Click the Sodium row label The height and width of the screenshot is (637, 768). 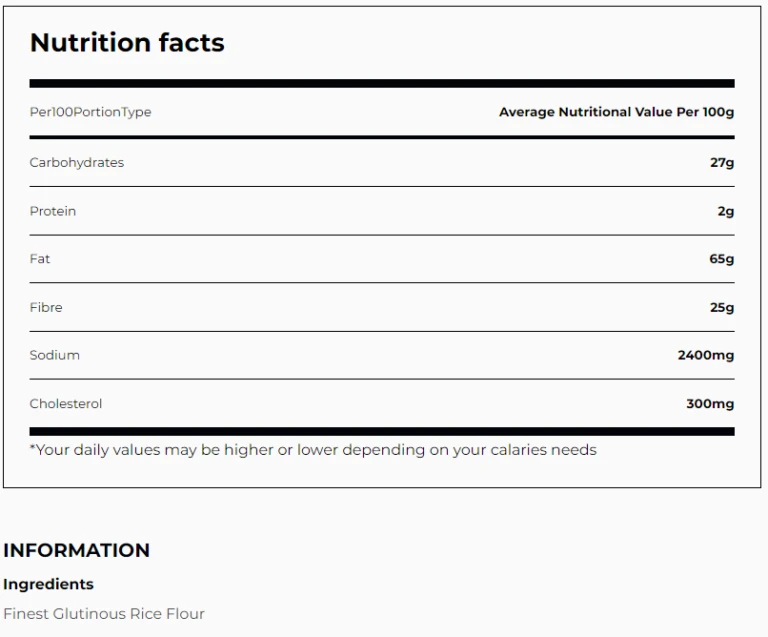pyautogui.click(x=55, y=355)
